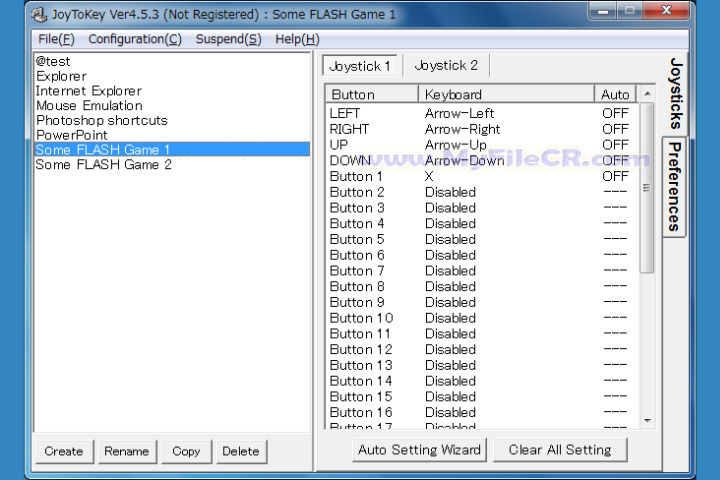720x480 pixels.
Task: Select the Some FLASH Game 1 profile
Action: pyautogui.click(x=172, y=150)
